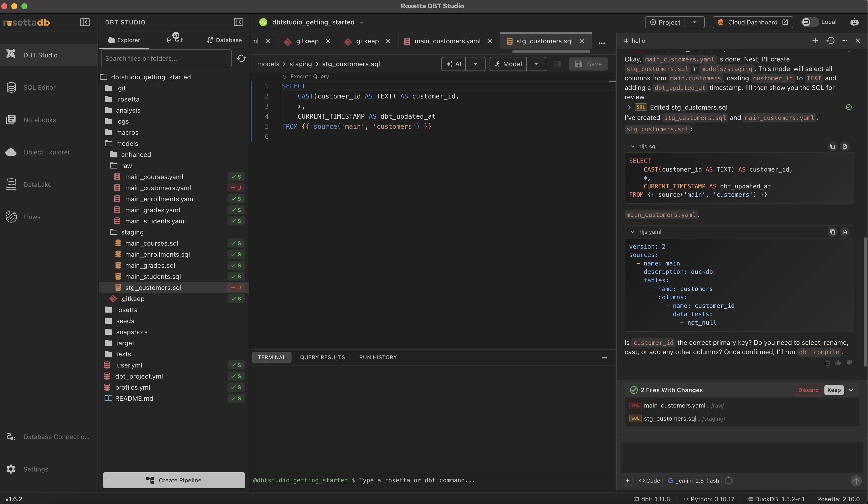Open chat history in the assistant panel
The width and height of the screenshot is (868, 504).
pyautogui.click(x=830, y=41)
